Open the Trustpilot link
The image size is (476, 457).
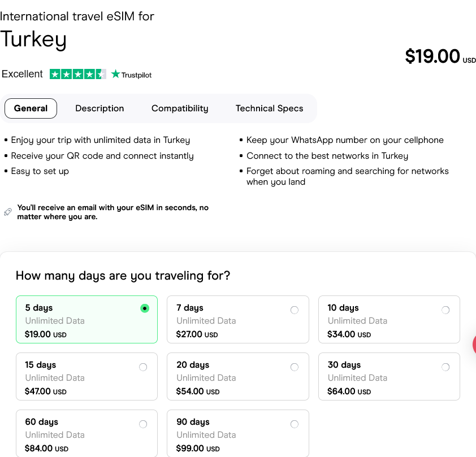click(x=131, y=74)
